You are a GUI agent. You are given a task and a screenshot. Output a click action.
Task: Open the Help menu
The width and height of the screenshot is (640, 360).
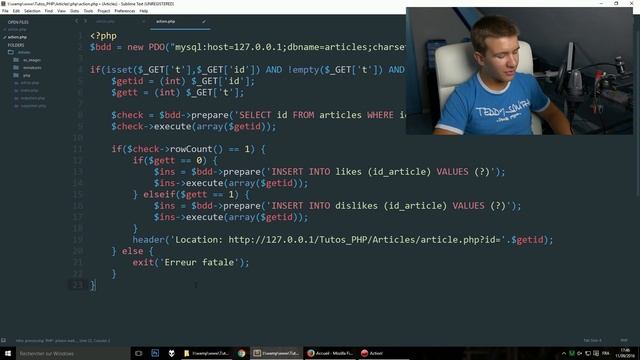pyautogui.click(x=144, y=11)
